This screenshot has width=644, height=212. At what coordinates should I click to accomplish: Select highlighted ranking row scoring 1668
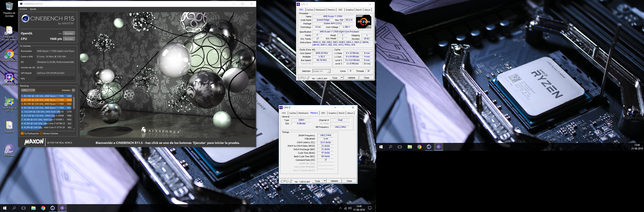tap(46, 100)
